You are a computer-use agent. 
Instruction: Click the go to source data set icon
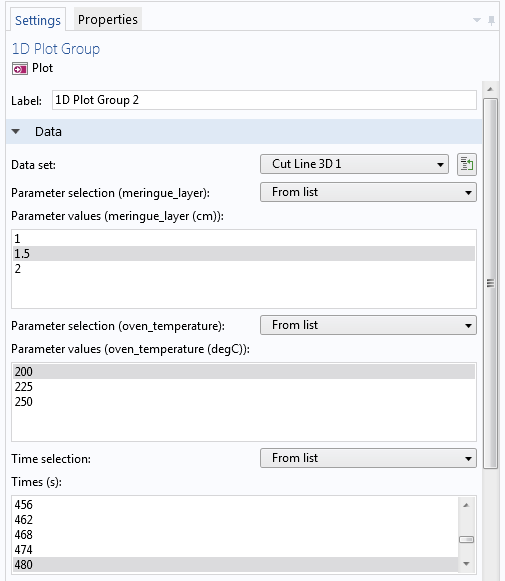[x=466, y=164]
